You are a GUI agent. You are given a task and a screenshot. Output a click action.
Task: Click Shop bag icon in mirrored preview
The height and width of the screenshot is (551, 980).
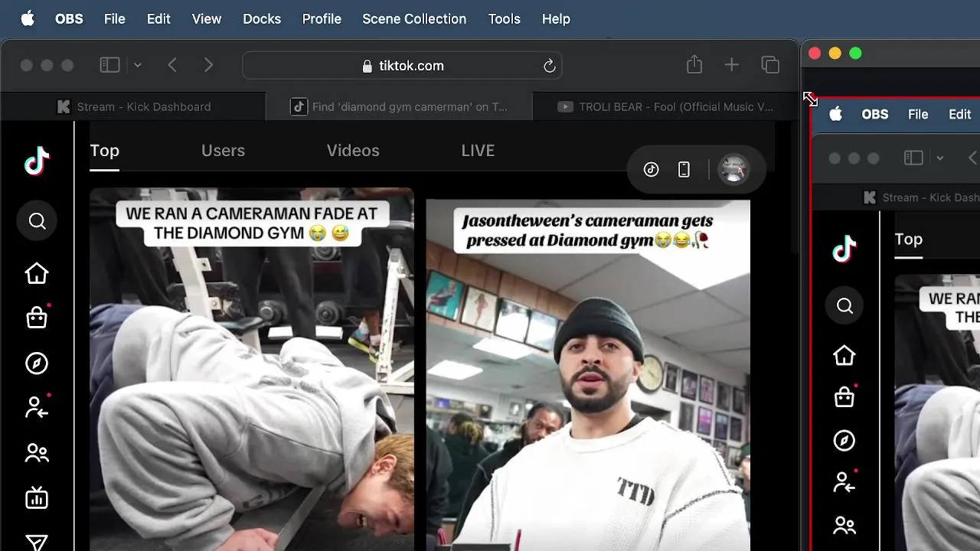click(844, 396)
